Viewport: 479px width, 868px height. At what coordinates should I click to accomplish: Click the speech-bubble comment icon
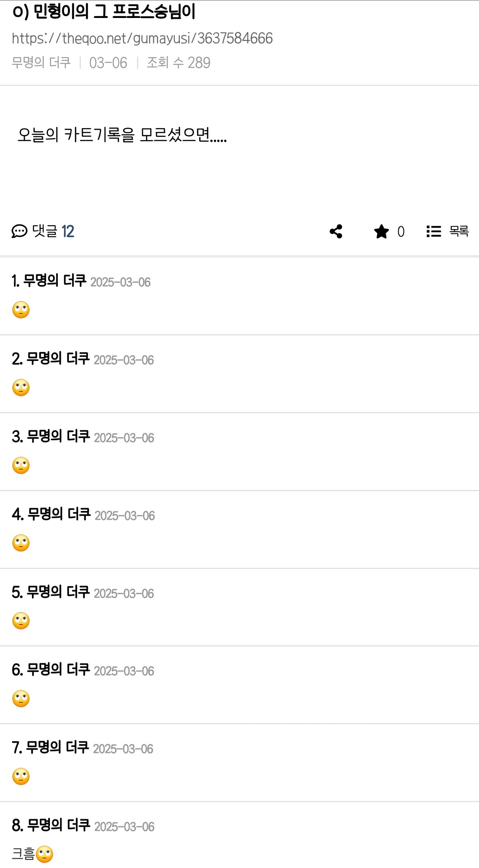(19, 231)
